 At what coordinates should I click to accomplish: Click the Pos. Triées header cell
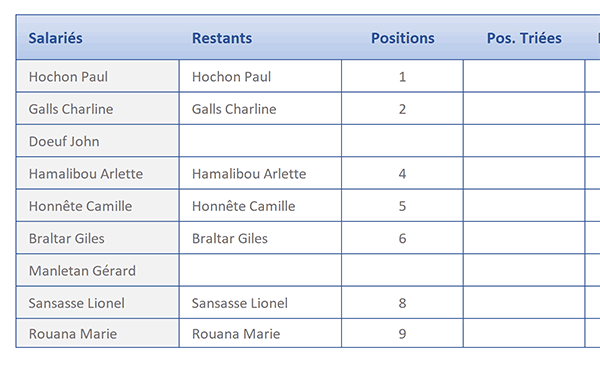click(524, 37)
